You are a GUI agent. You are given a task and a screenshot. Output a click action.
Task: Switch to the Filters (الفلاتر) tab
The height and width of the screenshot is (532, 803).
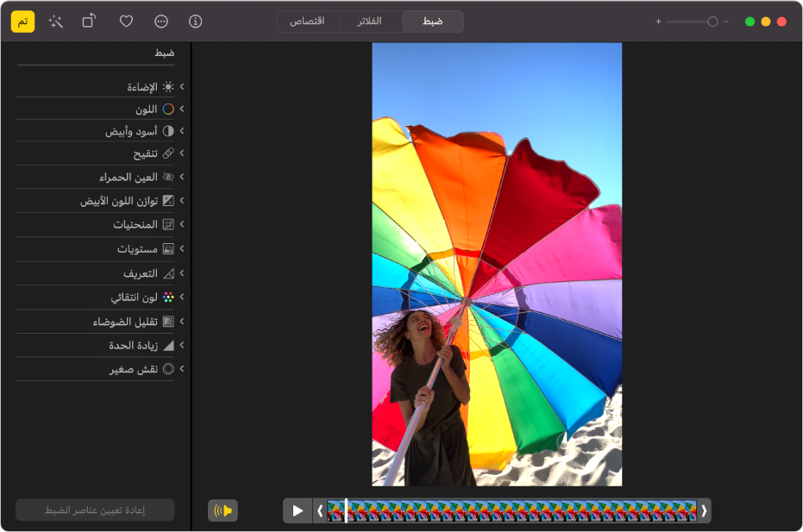(x=369, y=22)
